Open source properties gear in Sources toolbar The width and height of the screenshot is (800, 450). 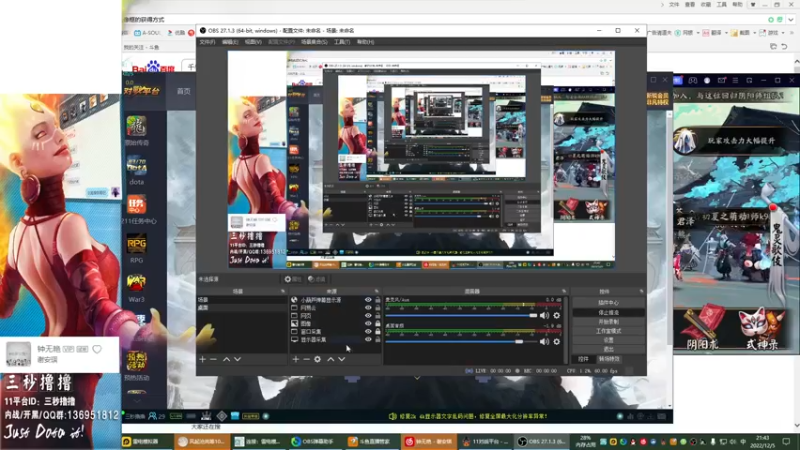(x=317, y=359)
